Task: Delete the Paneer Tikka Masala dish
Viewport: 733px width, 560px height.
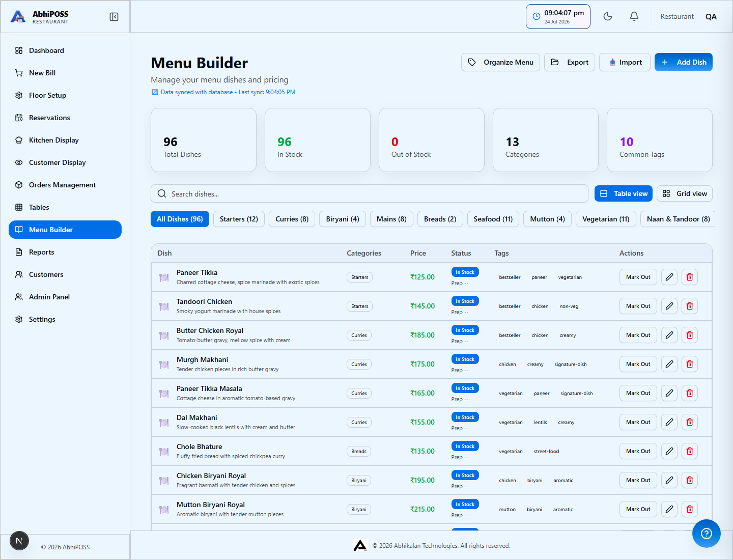Action: coord(690,393)
